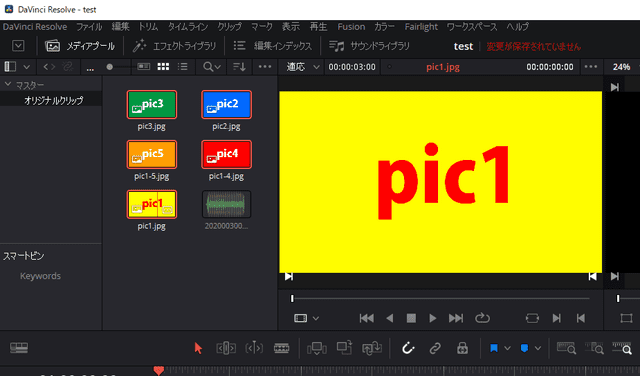Screen dimensions: 640x376
Task: Toggle the linked selection chain icon
Action: coord(435,348)
